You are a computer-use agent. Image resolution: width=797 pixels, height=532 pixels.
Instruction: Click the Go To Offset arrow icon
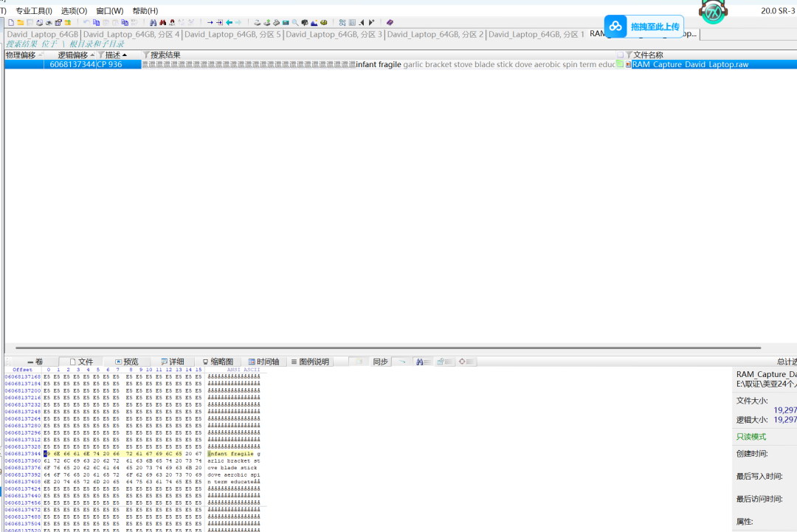point(210,22)
